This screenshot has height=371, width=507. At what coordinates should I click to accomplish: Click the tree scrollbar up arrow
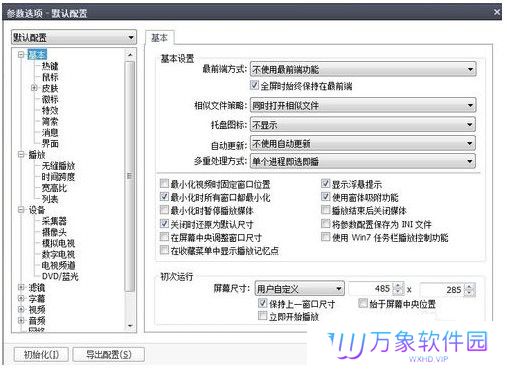(x=130, y=55)
